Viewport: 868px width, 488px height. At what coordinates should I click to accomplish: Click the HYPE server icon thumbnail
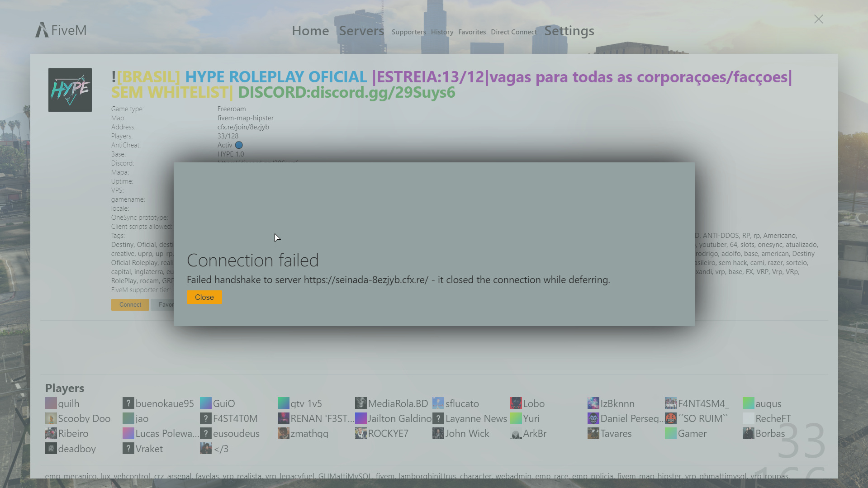tap(70, 90)
